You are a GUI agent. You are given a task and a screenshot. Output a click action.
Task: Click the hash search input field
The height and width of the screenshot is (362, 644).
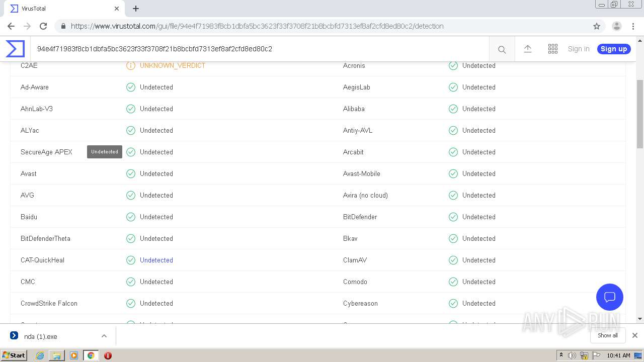coord(260,49)
